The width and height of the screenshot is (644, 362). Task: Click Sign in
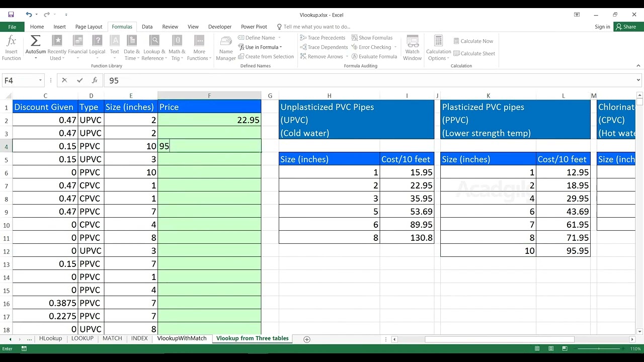pyautogui.click(x=602, y=27)
